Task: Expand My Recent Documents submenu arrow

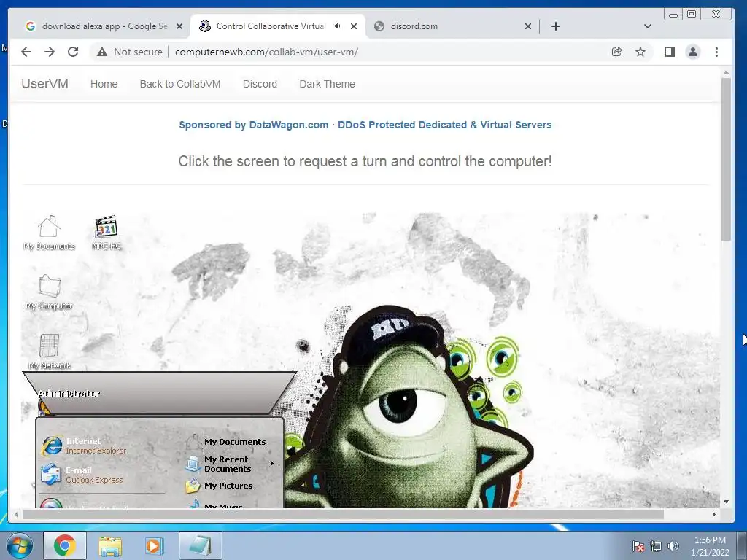Action: (272, 463)
